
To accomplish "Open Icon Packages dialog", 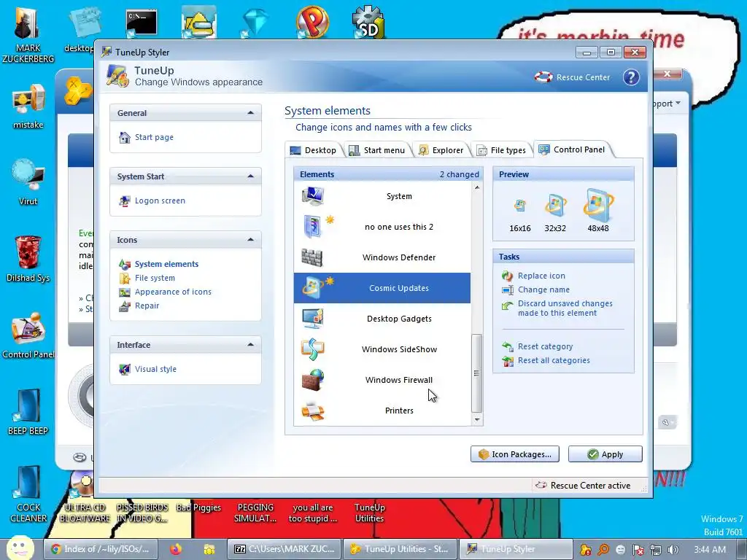I will (x=514, y=454).
